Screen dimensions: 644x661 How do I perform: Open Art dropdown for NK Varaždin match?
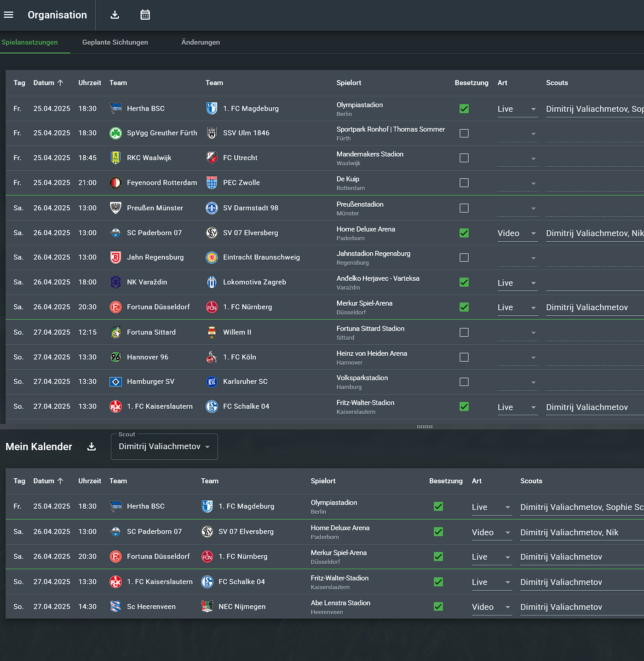pyautogui.click(x=517, y=283)
